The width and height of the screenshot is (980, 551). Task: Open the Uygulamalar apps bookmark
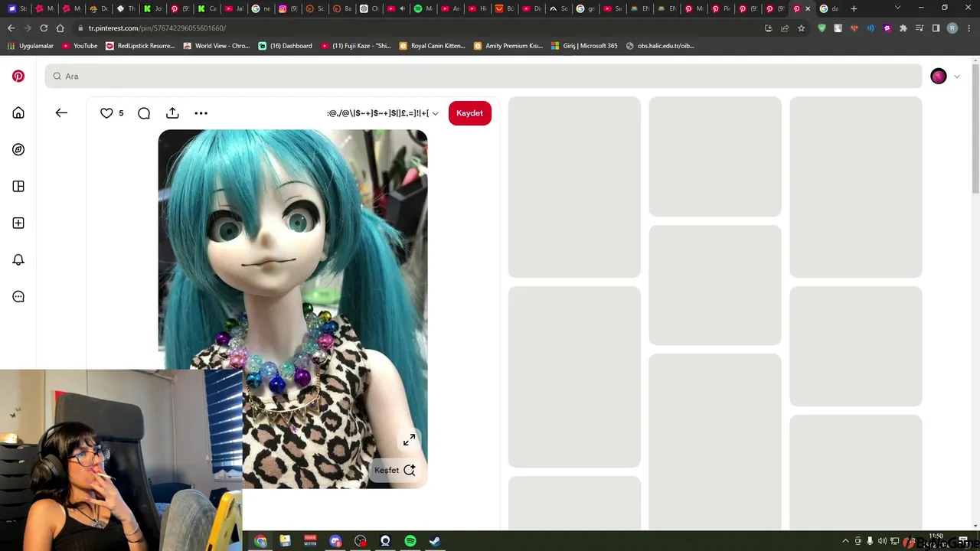click(x=31, y=46)
